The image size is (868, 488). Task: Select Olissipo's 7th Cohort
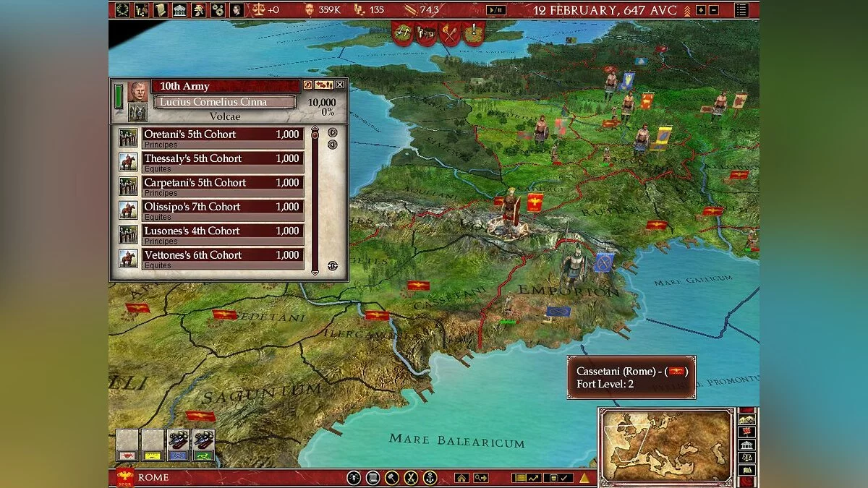tap(221, 209)
